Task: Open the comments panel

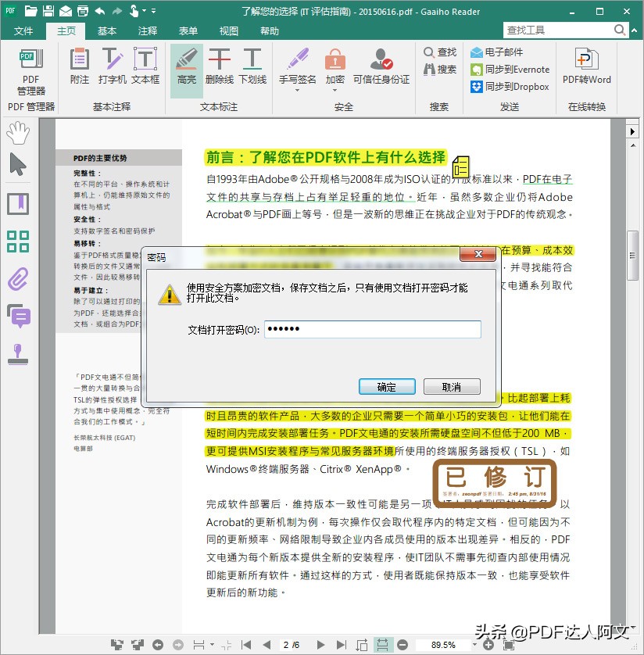Action: pos(19,316)
